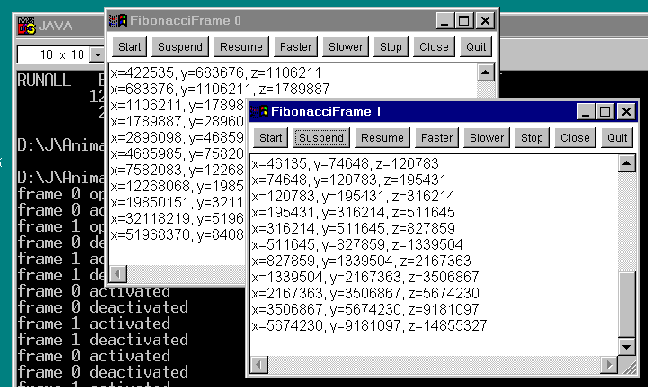This screenshot has height=387, width=648.
Task: Open the JAVA console window MS-DOS icon
Action: pyautogui.click(x=27, y=26)
